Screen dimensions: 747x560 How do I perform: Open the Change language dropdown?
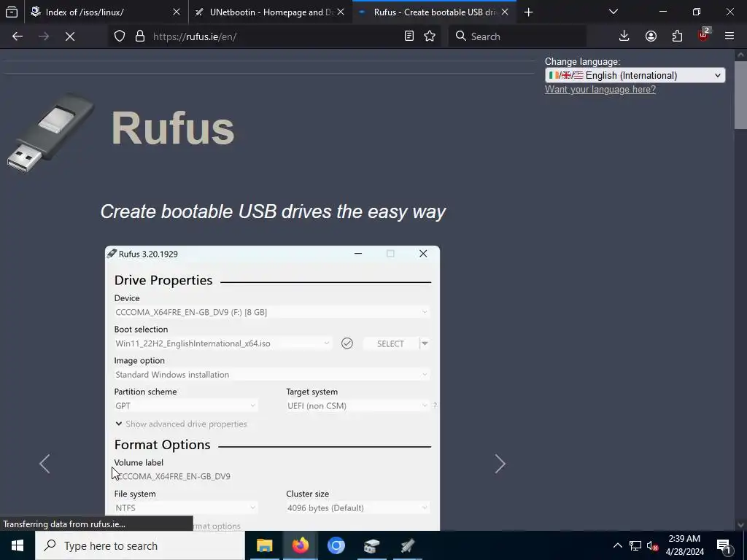pyautogui.click(x=635, y=75)
